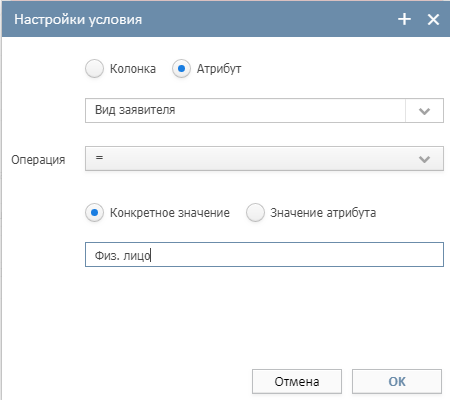The image size is (450, 400).
Task: Click the Значение атрибута label text
Action: [323, 213]
